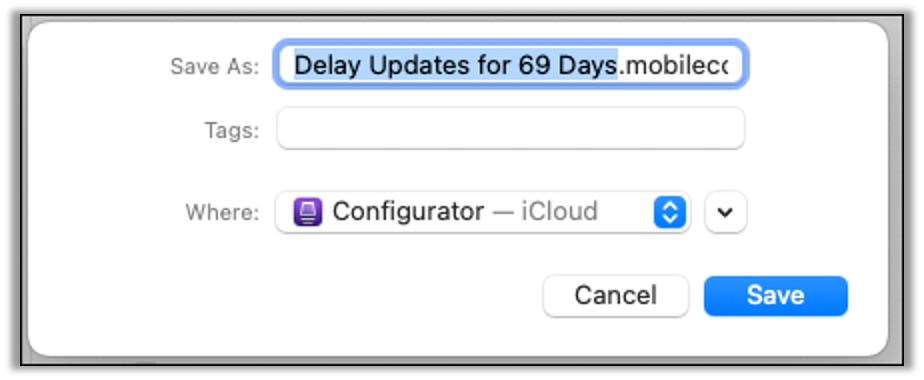
Task: Open the blue up-down arrows on Where
Action: [x=670, y=212]
